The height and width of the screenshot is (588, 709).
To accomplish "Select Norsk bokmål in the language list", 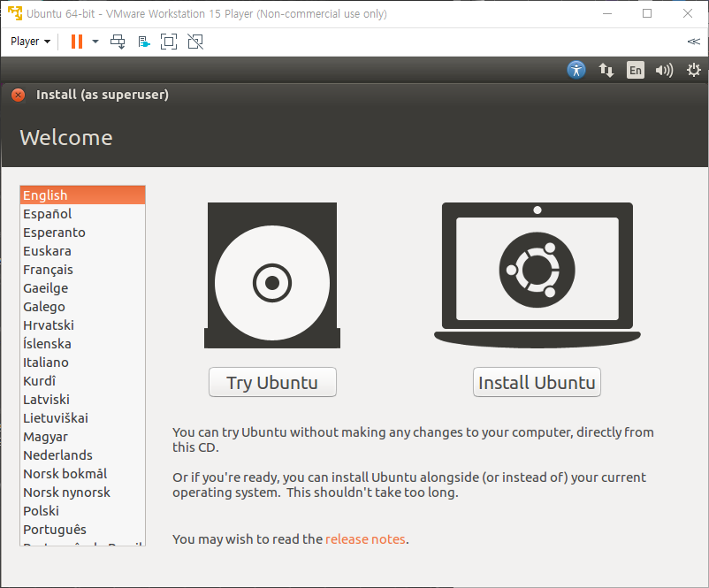I will (x=83, y=474).
